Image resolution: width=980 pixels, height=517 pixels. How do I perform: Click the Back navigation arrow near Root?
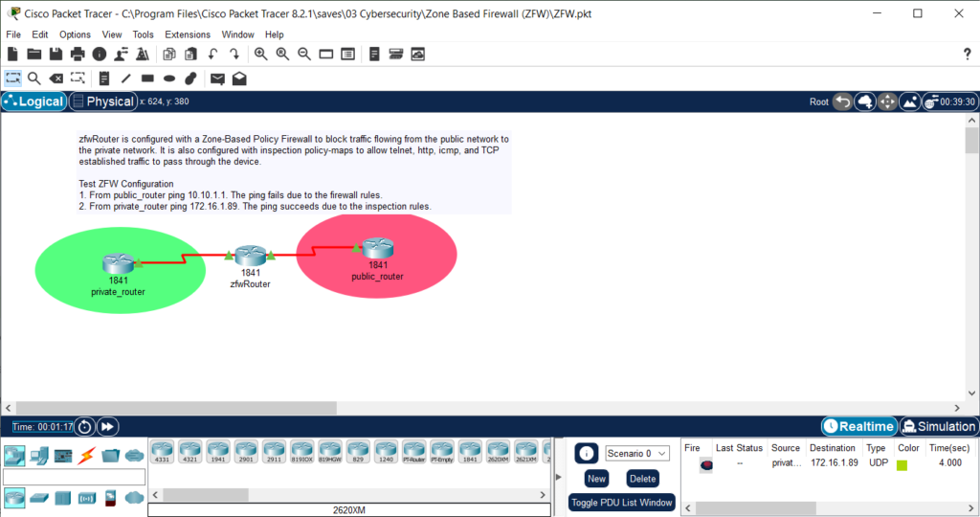pos(842,101)
